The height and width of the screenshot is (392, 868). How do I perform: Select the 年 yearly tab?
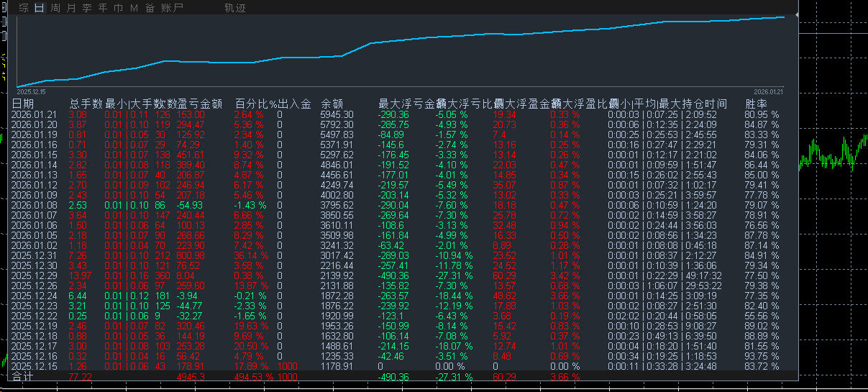[x=102, y=9]
